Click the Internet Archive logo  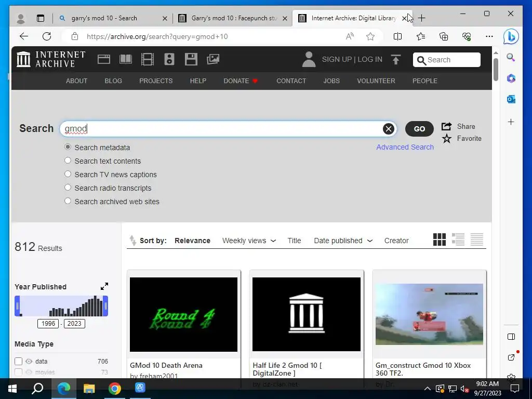point(51,59)
